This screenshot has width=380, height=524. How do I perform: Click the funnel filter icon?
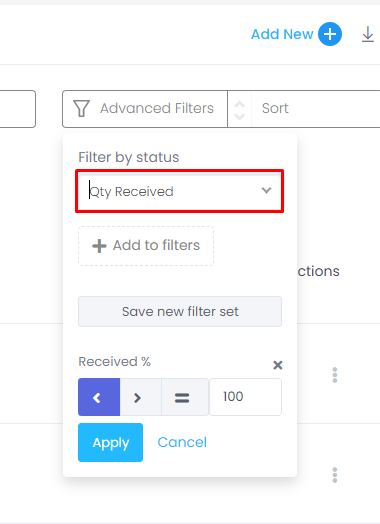pyautogui.click(x=81, y=109)
